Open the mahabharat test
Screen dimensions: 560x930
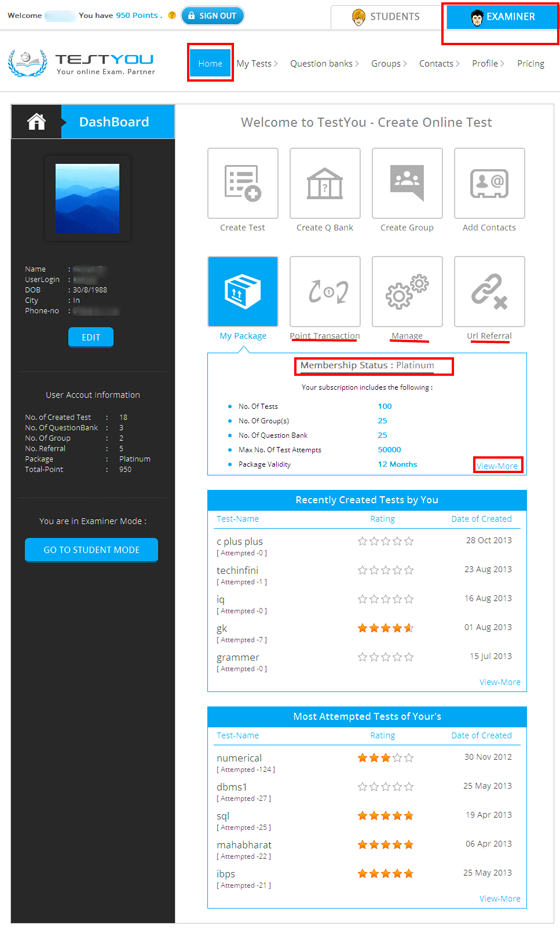(244, 845)
